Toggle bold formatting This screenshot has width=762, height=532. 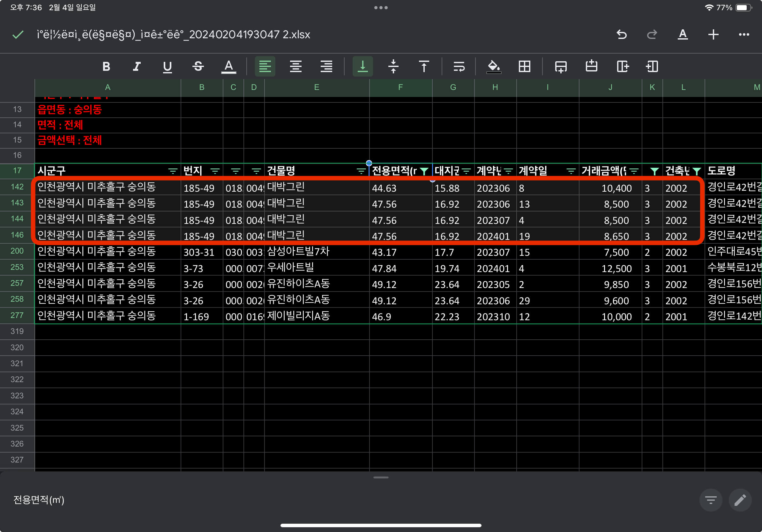click(x=106, y=67)
